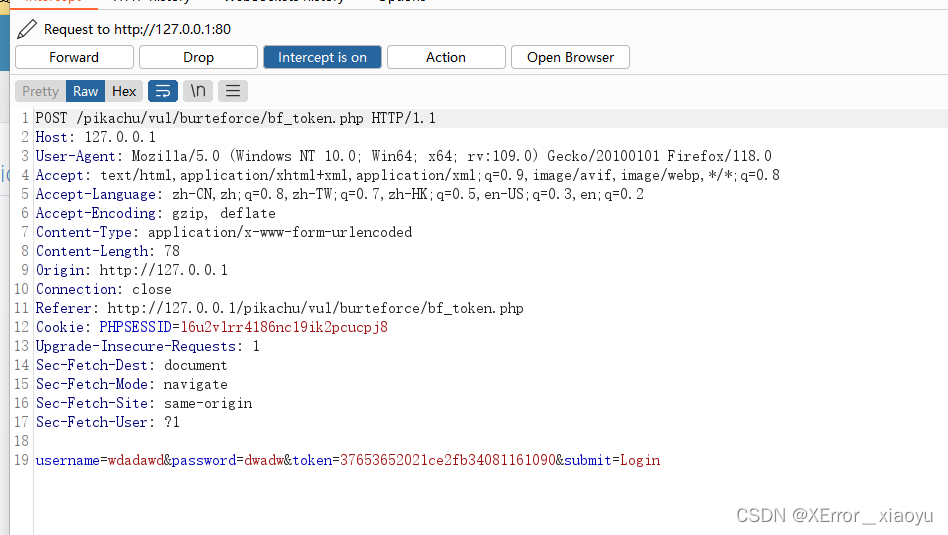Switch to Pretty view
This screenshot has height=535, width=948.
point(41,91)
